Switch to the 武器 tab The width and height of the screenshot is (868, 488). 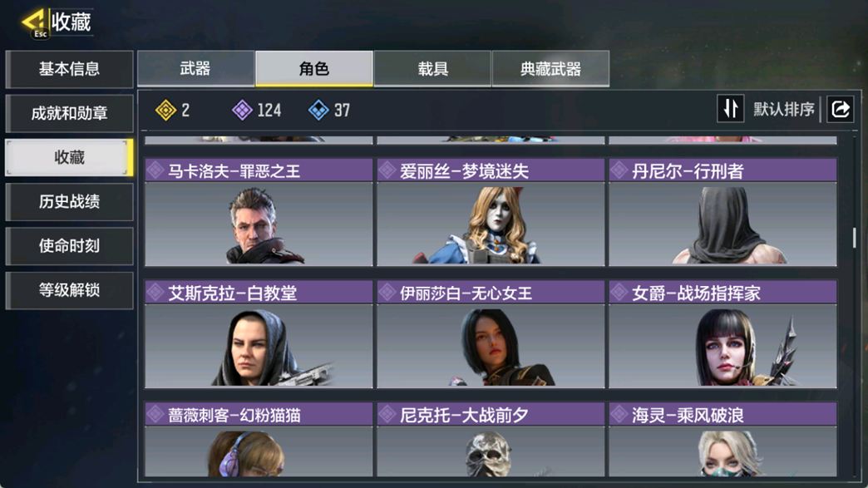195,69
